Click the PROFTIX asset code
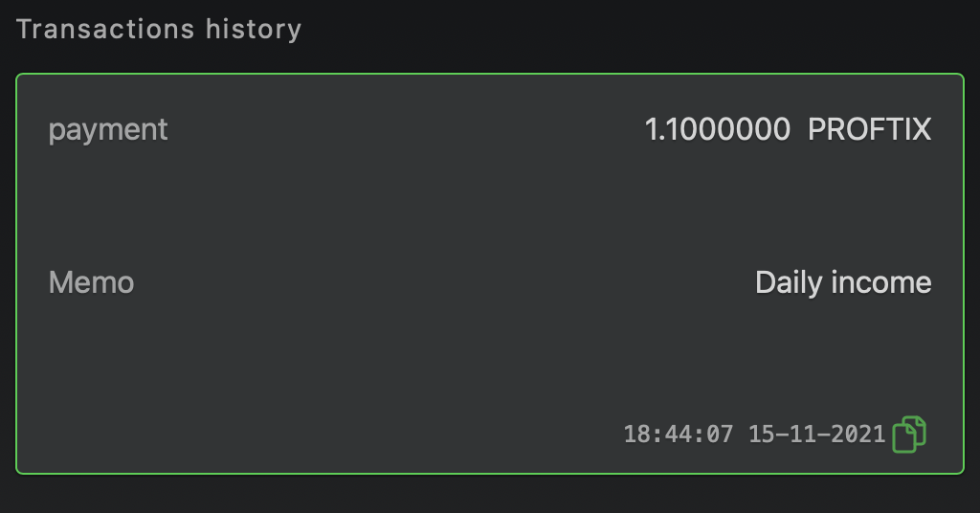This screenshot has height=513, width=980. tap(869, 129)
